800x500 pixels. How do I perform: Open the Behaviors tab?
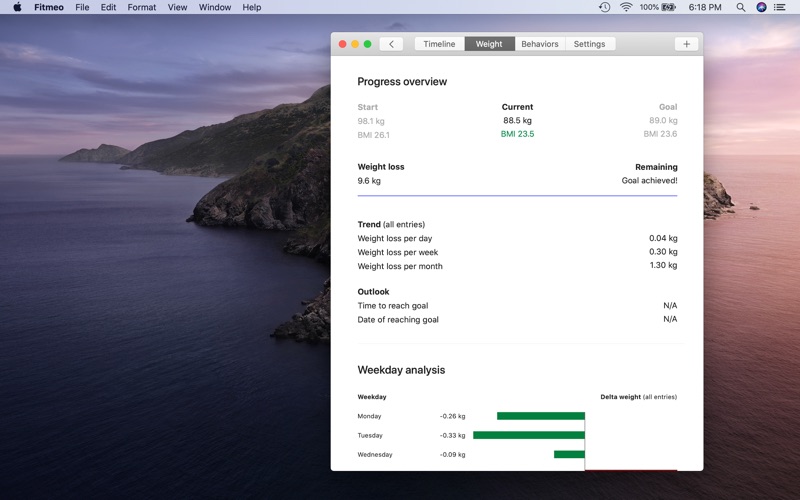click(x=540, y=44)
